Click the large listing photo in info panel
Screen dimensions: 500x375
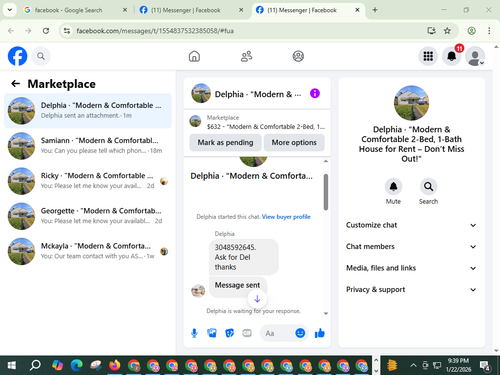411,103
